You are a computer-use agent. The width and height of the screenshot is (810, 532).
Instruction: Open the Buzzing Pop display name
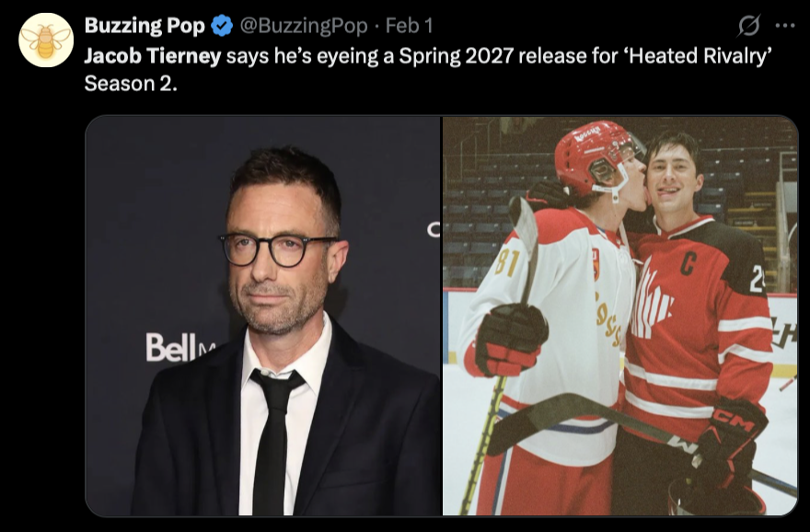145,25
